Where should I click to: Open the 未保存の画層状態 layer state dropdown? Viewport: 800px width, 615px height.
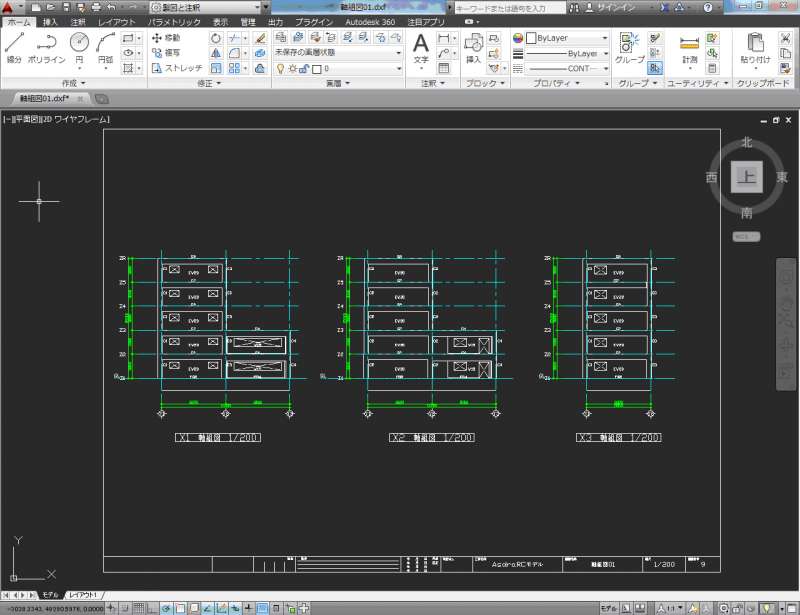338,53
